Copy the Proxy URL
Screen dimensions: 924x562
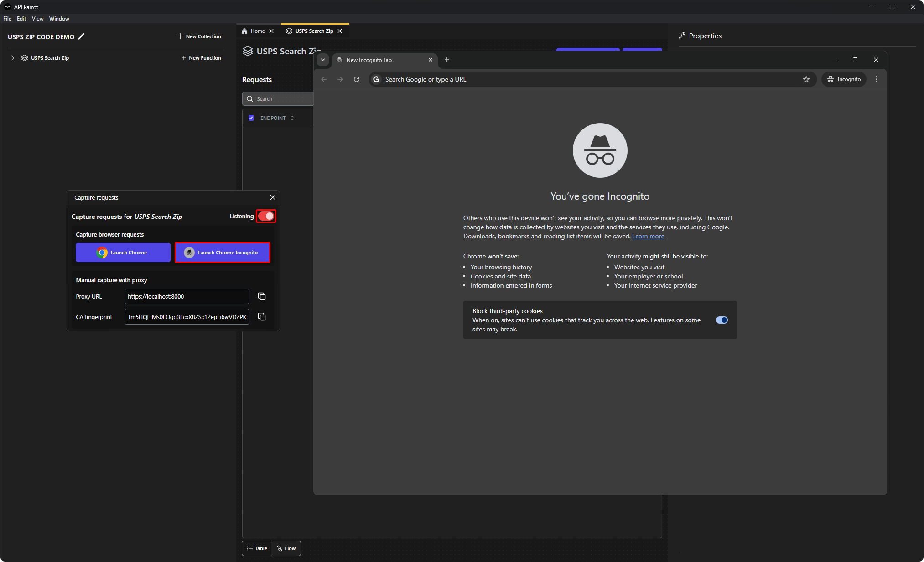click(262, 296)
